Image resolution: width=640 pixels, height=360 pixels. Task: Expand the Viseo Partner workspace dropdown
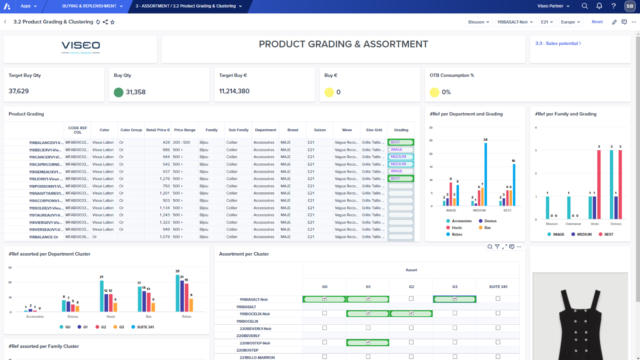pos(553,6)
